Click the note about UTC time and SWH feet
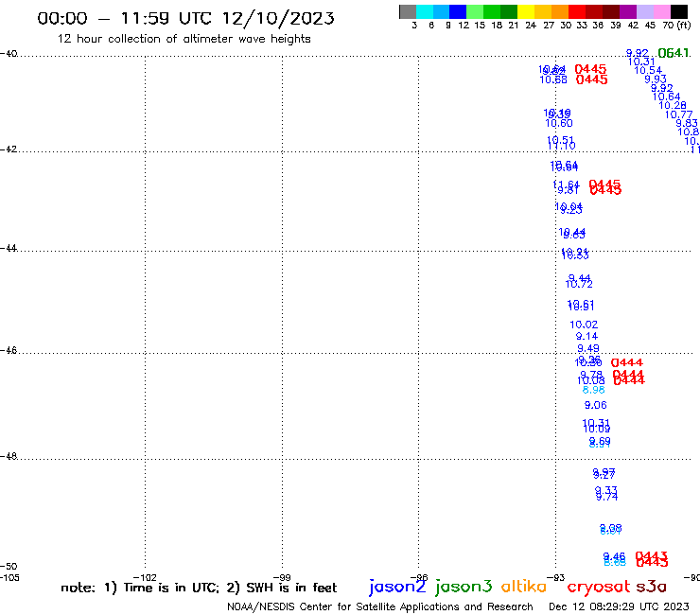Screen dimensions: 700x615 [199, 588]
